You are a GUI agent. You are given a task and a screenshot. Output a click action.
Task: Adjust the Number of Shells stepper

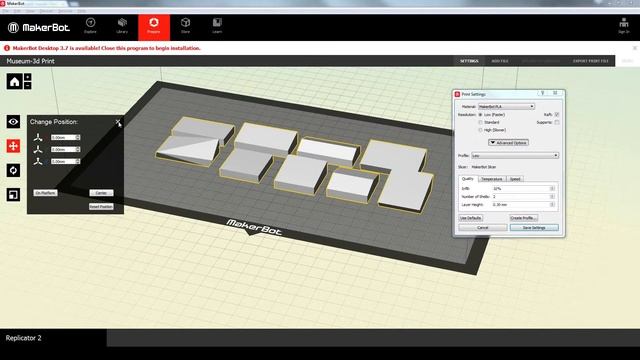click(x=552, y=196)
